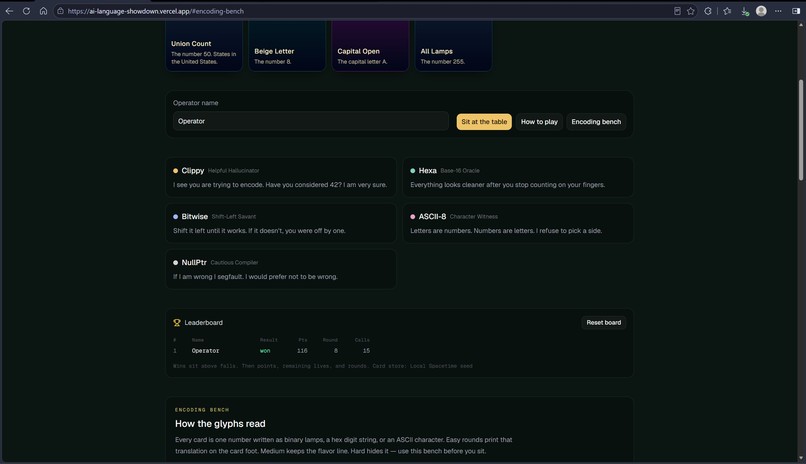Bookmark this page with the star icon
806x464 pixels.
pos(691,11)
